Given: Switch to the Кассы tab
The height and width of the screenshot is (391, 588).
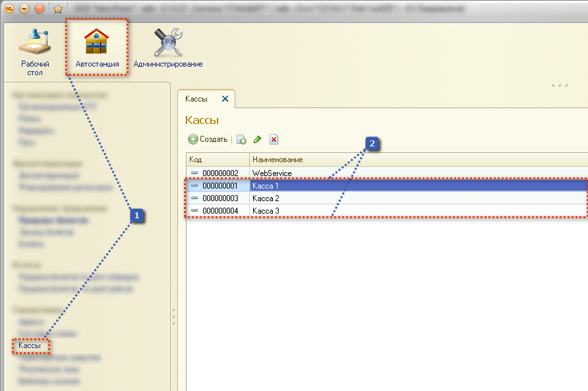Looking at the screenshot, I should coord(196,99).
